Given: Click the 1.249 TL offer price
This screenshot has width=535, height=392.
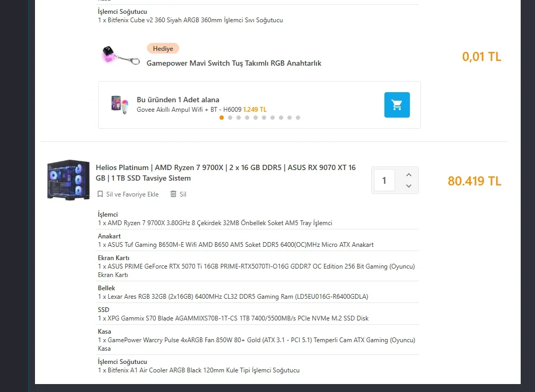Looking at the screenshot, I should point(255,110).
